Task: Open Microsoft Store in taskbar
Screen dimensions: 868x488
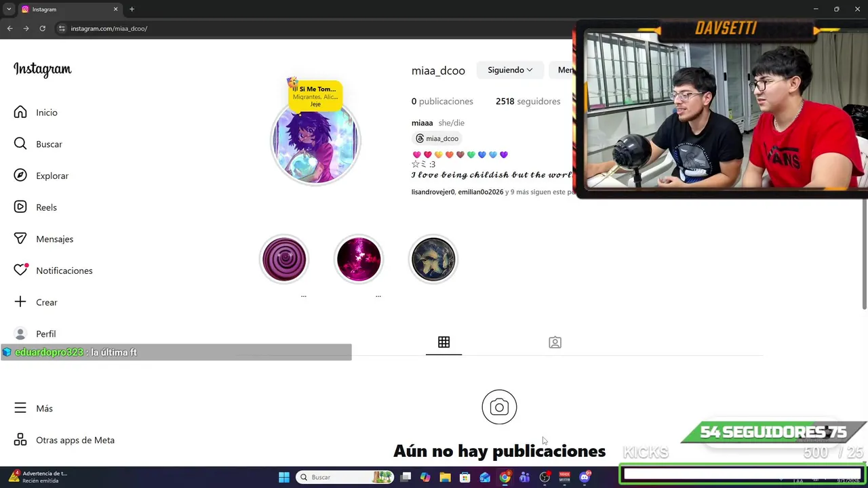Action: 465,477
